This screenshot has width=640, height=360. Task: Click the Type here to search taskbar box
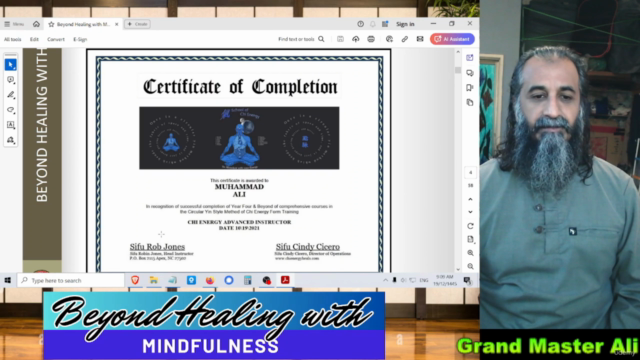click(x=71, y=280)
